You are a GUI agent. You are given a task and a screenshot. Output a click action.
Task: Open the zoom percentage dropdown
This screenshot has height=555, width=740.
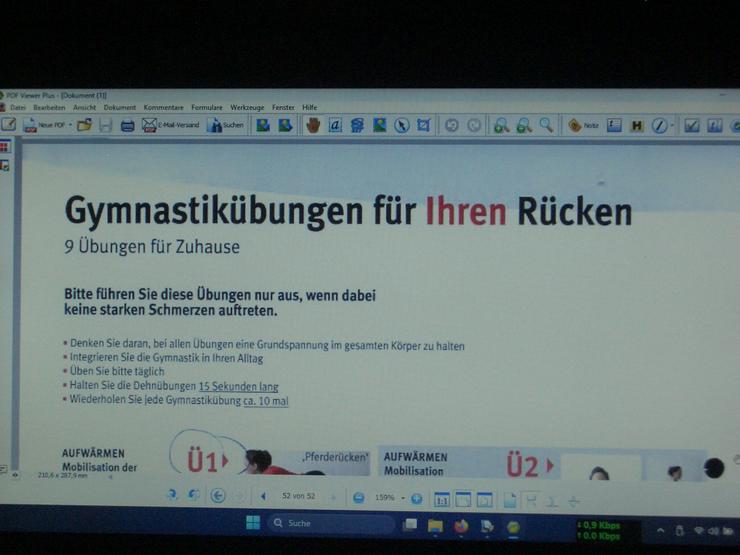[x=402, y=497]
